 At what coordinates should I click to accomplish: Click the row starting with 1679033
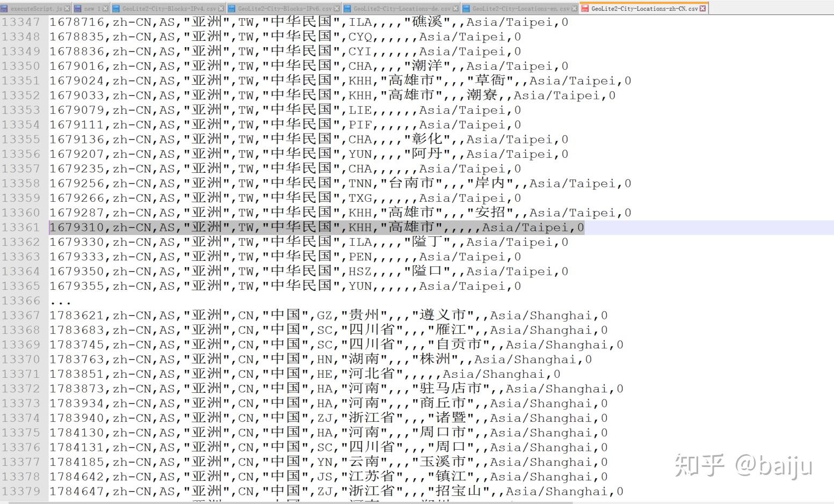[332, 96]
